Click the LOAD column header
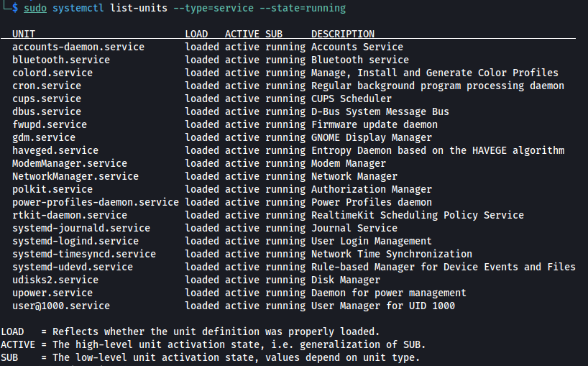Viewport: 588px width, 366px height. [x=196, y=34]
